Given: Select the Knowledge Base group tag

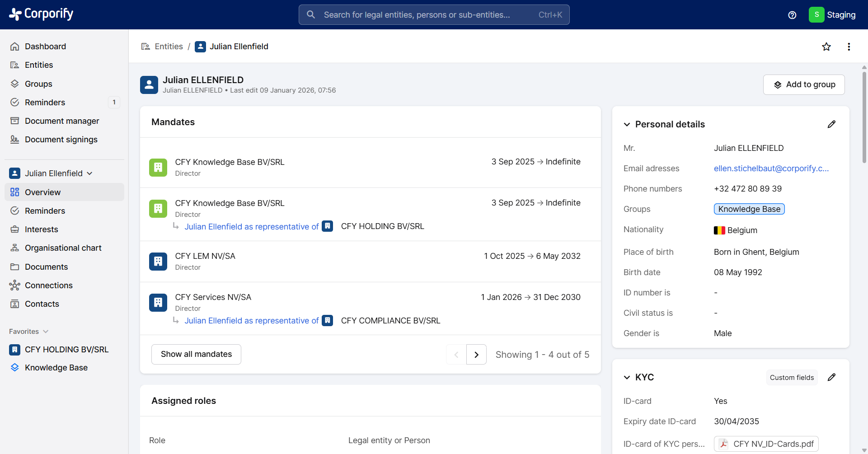Looking at the screenshot, I should click(x=749, y=209).
